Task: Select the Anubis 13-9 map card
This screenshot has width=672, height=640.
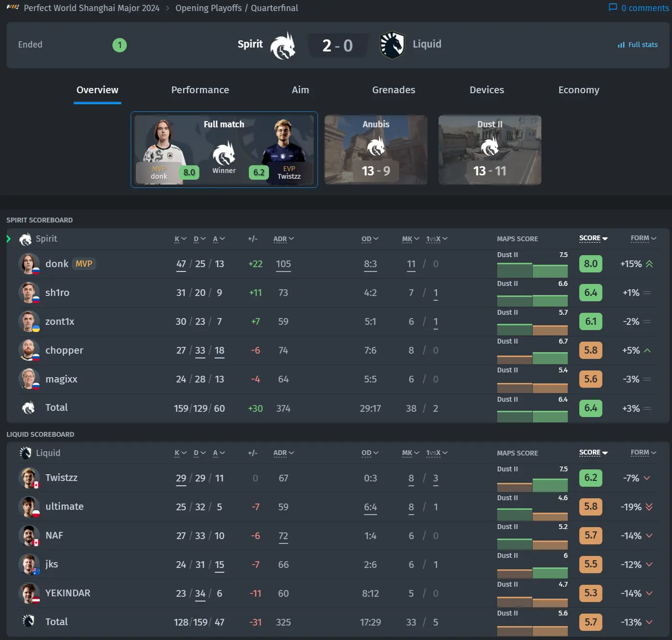Action: point(376,149)
